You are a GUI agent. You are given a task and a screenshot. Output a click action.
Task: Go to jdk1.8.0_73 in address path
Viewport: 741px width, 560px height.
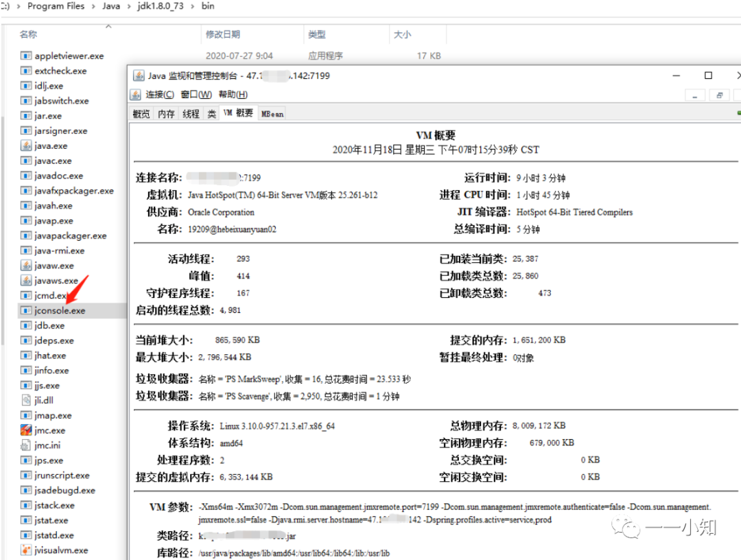[161, 6]
